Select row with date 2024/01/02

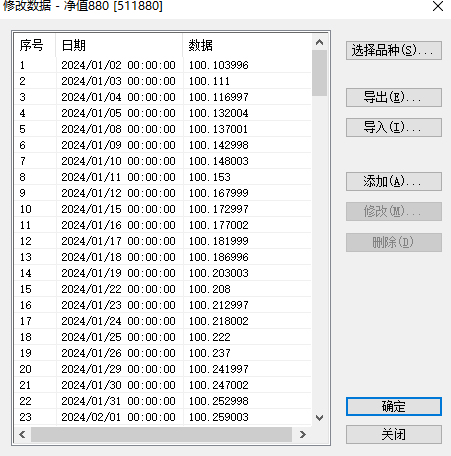click(163, 65)
